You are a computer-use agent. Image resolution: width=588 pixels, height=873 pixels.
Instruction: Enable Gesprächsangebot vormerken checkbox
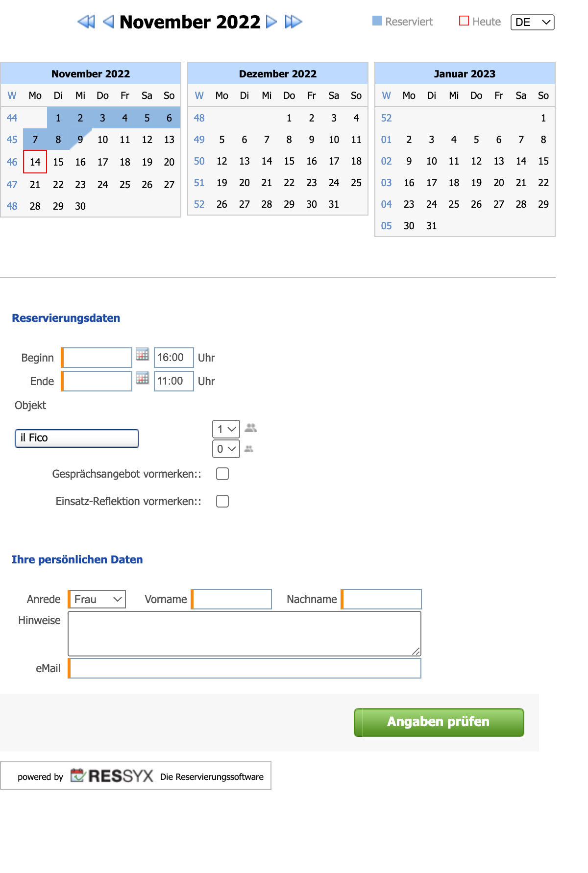tap(222, 474)
